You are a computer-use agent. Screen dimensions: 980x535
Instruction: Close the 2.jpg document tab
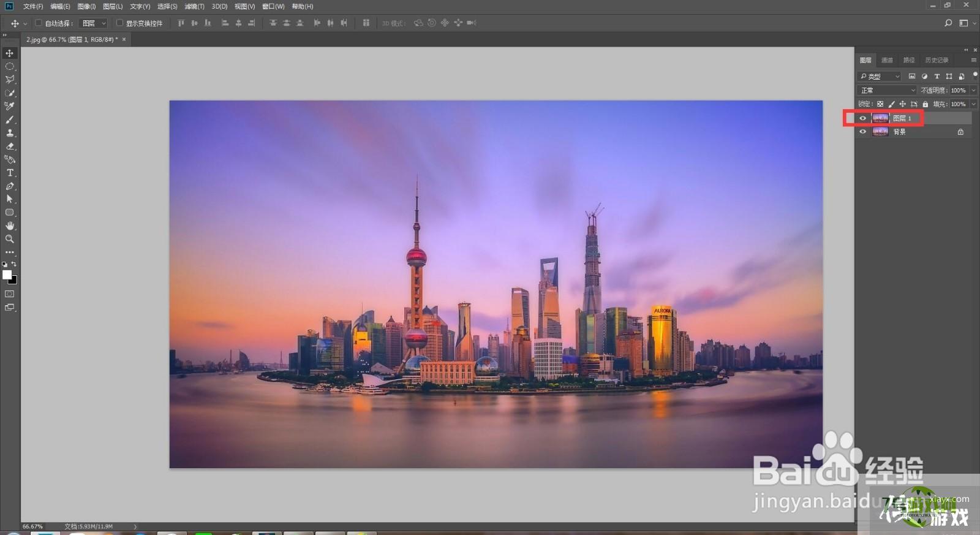tap(124, 39)
